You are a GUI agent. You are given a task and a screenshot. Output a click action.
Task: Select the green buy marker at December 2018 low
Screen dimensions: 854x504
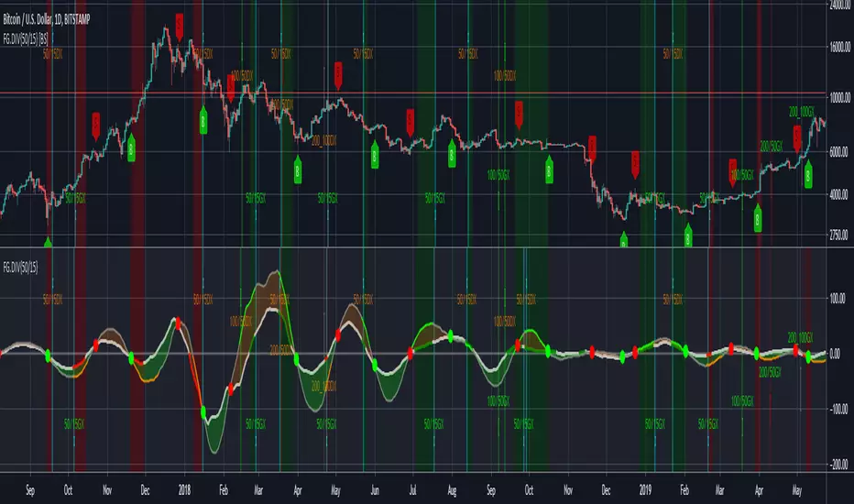624,238
